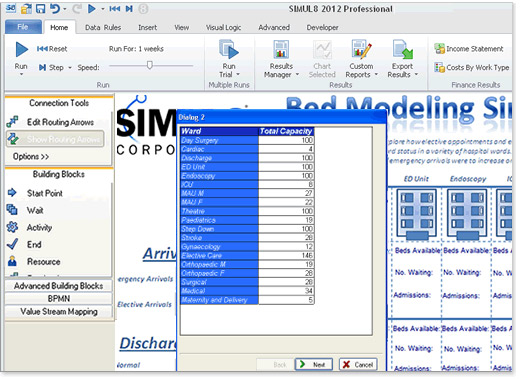Click the Chart Selected icon
Viewport: 520px width, 379px height.
[x=322, y=50]
